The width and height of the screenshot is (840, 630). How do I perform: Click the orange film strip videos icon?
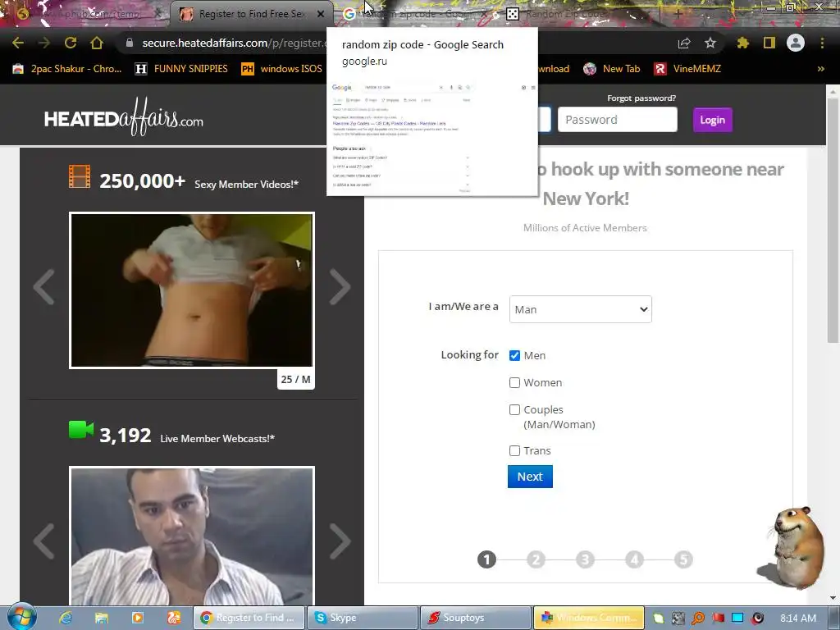(x=80, y=177)
